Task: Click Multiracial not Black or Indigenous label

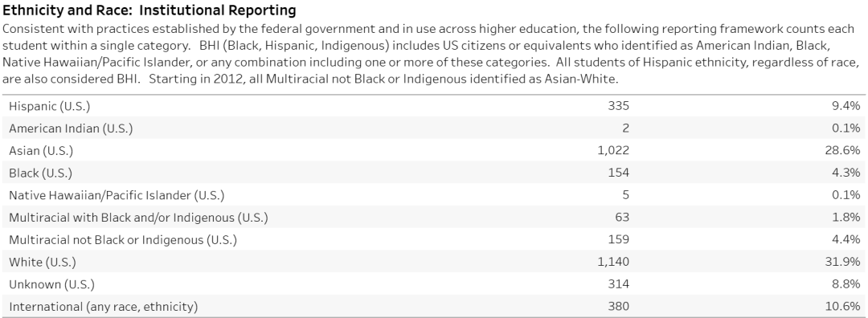Action: (x=123, y=239)
